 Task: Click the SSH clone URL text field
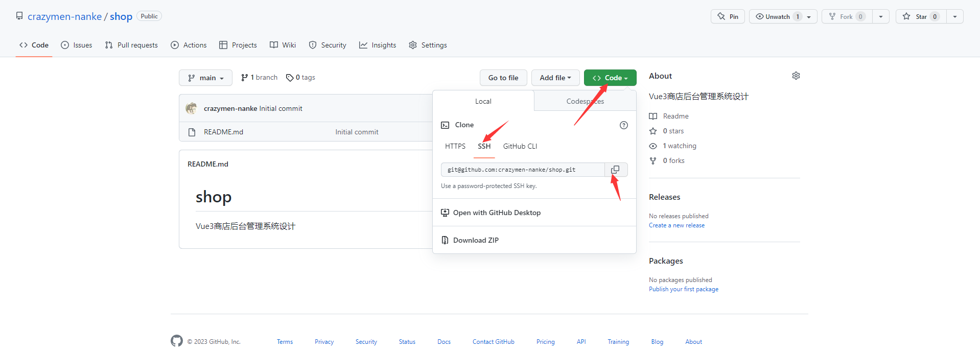click(523, 170)
